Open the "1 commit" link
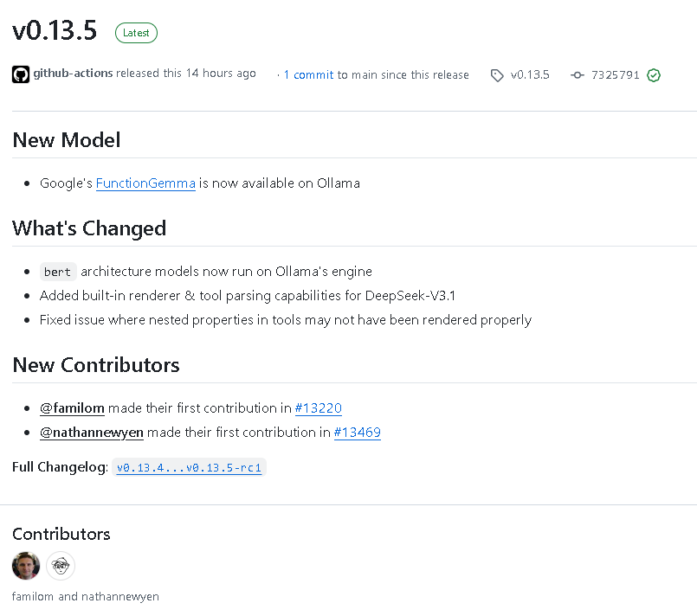 click(308, 75)
